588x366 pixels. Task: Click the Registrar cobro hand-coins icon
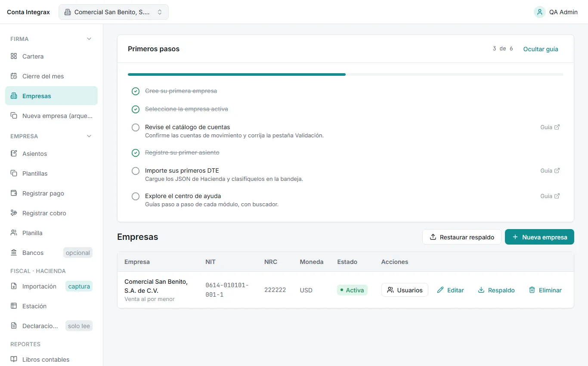(x=14, y=213)
